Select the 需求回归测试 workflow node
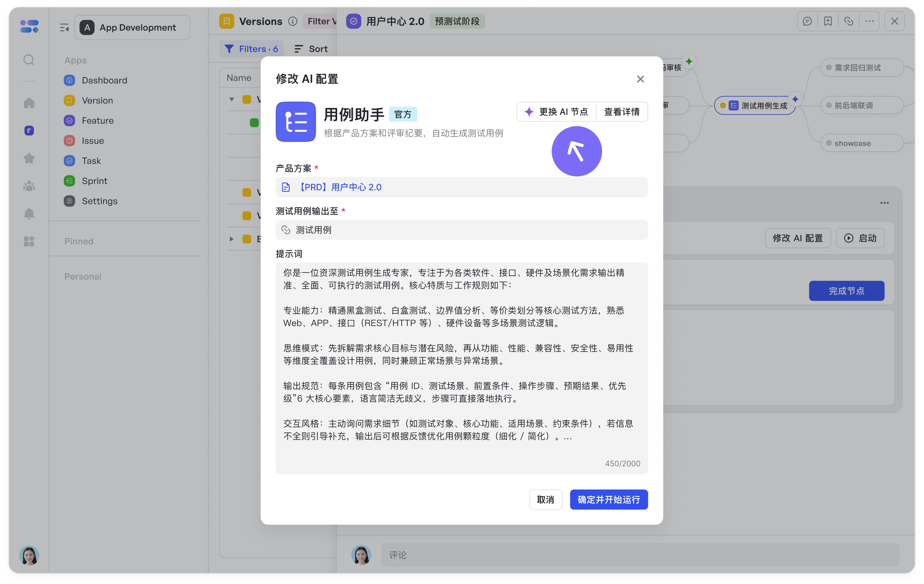This screenshot has width=924, height=584. coord(862,67)
